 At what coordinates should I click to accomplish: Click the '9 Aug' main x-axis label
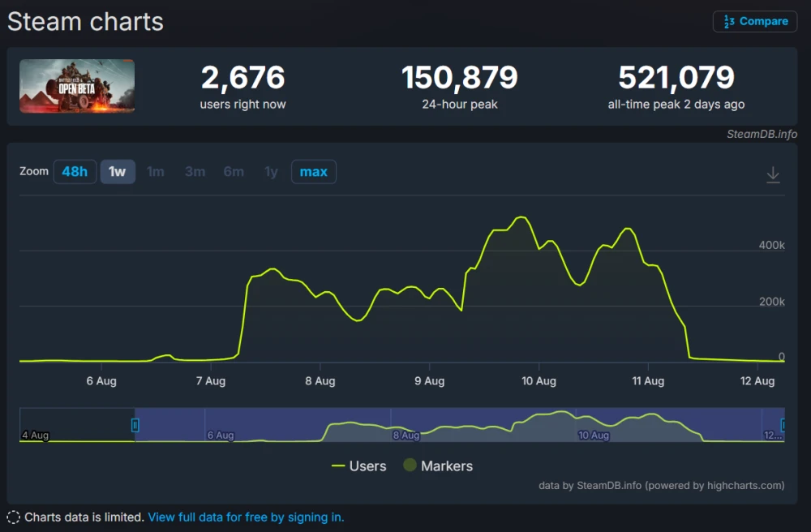point(429,381)
